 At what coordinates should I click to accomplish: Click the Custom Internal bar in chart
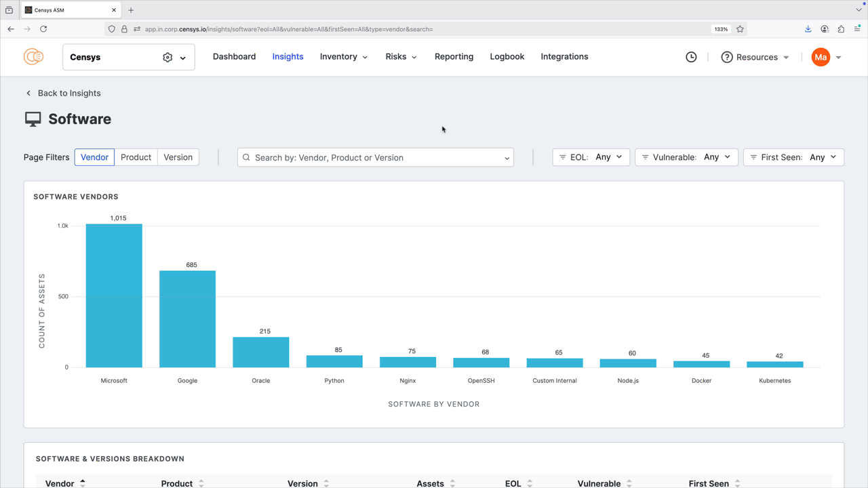point(555,363)
